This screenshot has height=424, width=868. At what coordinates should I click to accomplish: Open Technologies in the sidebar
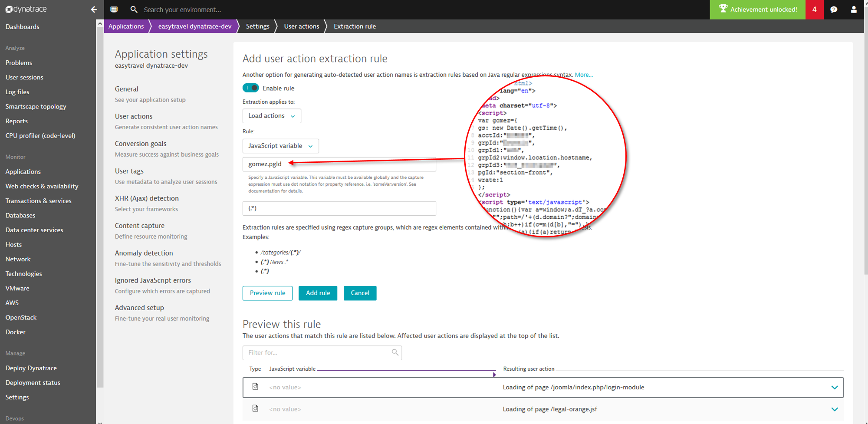click(x=23, y=274)
